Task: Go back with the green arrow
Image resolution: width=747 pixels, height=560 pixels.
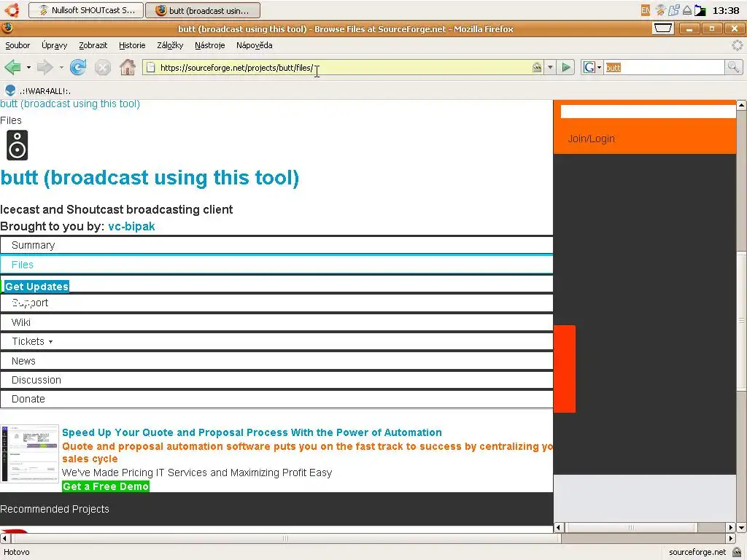Action: 12,67
